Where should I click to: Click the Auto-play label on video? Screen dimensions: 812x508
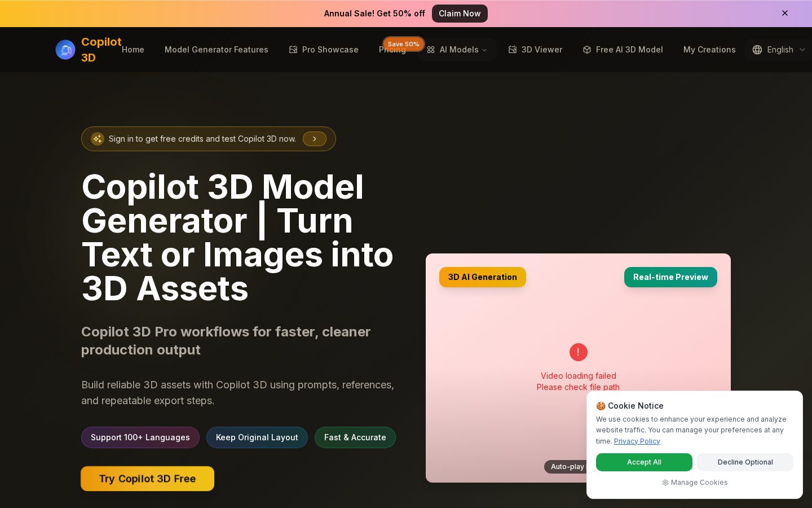566,467
